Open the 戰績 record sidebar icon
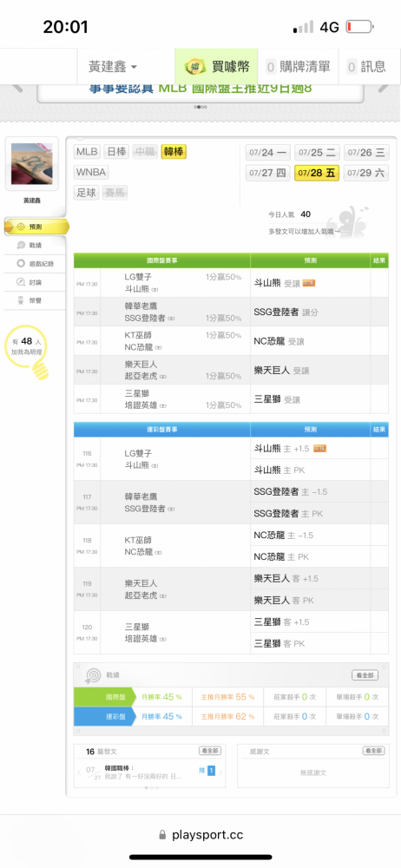The image size is (401, 868). (x=21, y=246)
